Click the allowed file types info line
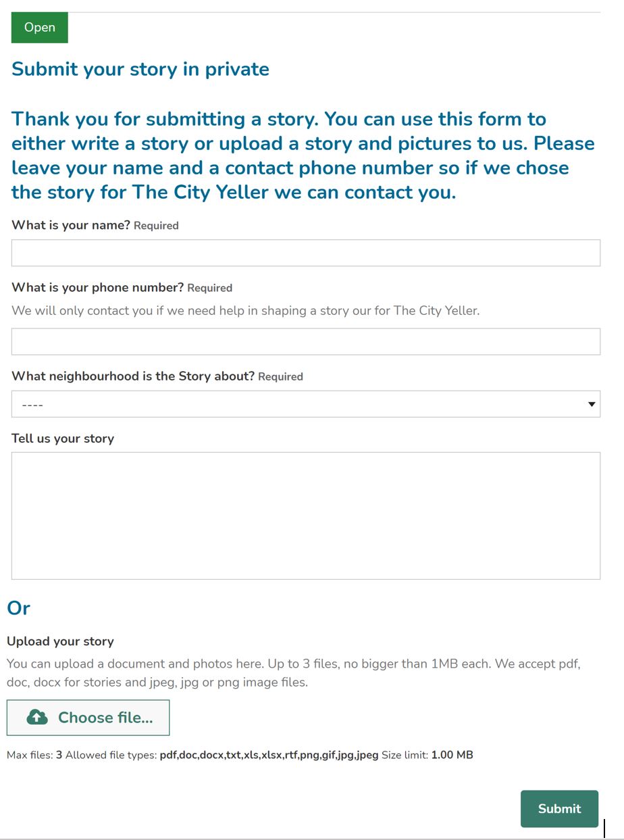This screenshot has height=840, width=624. 240,755
